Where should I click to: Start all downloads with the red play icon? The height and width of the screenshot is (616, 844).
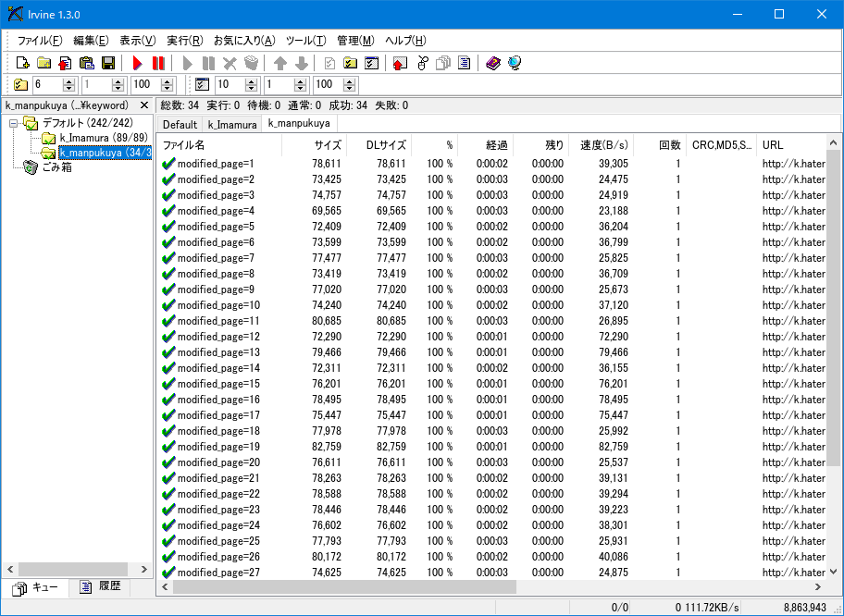coord(137,64)
